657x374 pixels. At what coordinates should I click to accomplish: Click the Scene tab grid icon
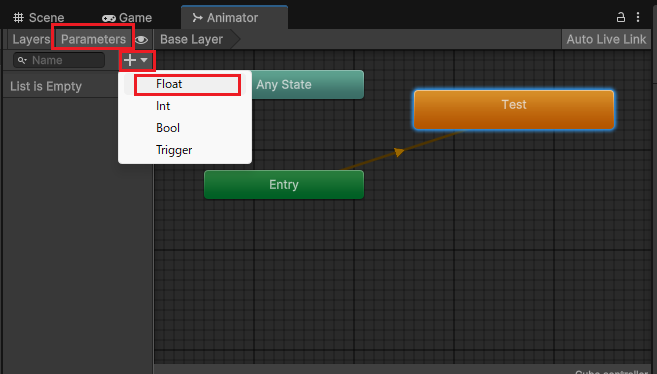tap(18, 18)
